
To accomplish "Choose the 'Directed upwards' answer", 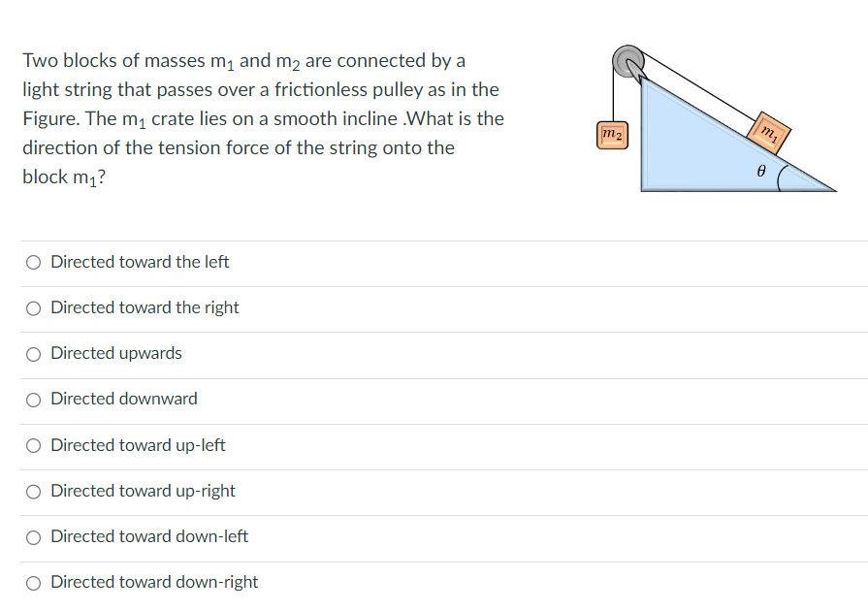I will coord(33,353).
